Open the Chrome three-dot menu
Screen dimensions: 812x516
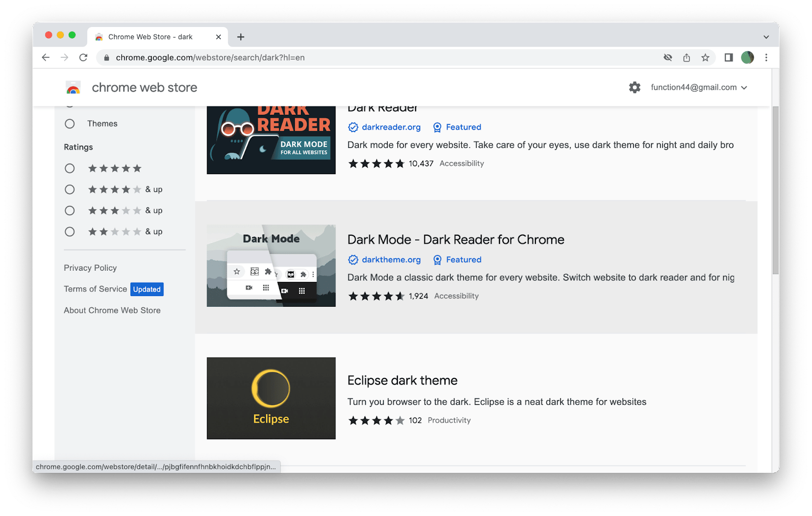click(x=766, y=57)
